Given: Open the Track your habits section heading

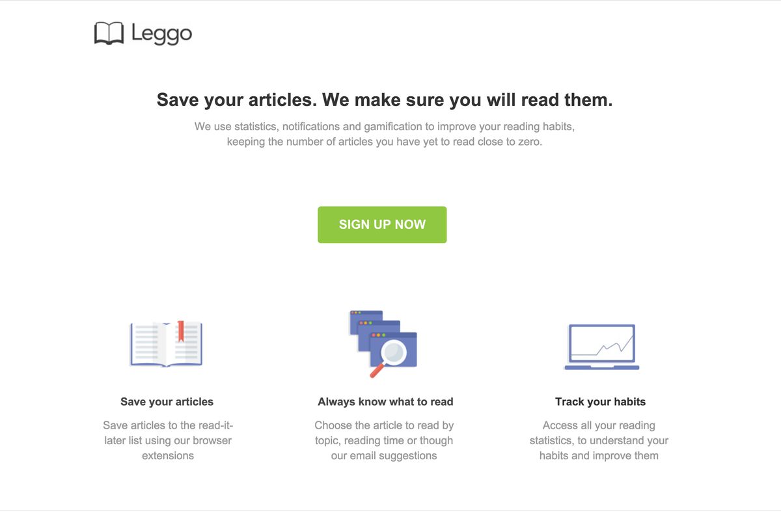Looking at the screenshot, I should pyautogui.click(x=600, y=401).
